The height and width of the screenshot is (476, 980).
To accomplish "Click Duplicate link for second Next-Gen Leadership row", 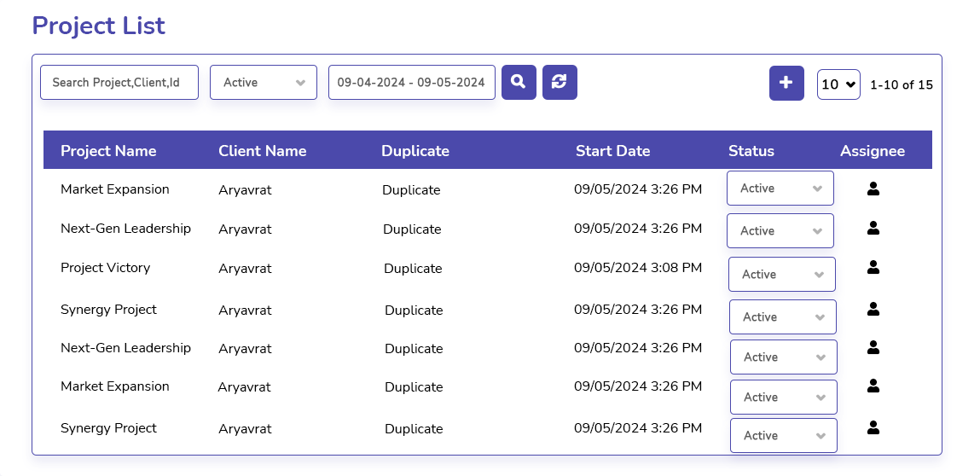I will [414, 348].
